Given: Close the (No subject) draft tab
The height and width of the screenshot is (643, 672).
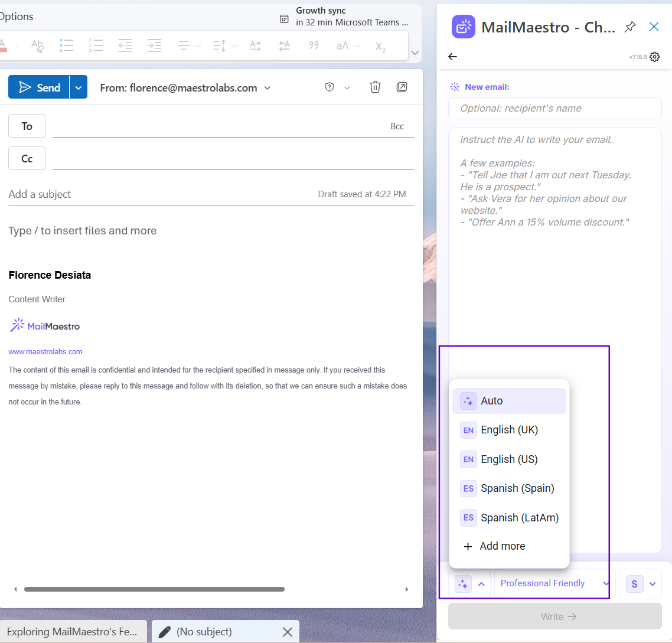Looking at the screenshot, I should tap(288, 632).
